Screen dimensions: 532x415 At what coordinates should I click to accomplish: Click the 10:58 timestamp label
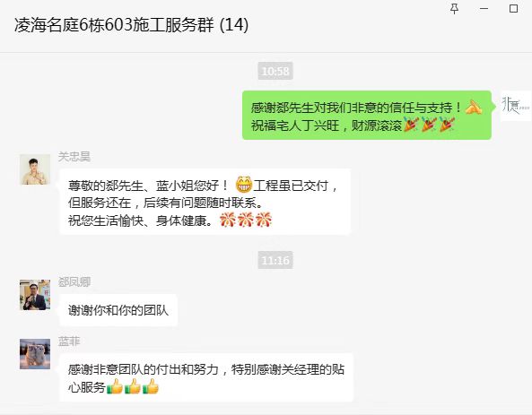pyautogui.click(x=275, y=71)
